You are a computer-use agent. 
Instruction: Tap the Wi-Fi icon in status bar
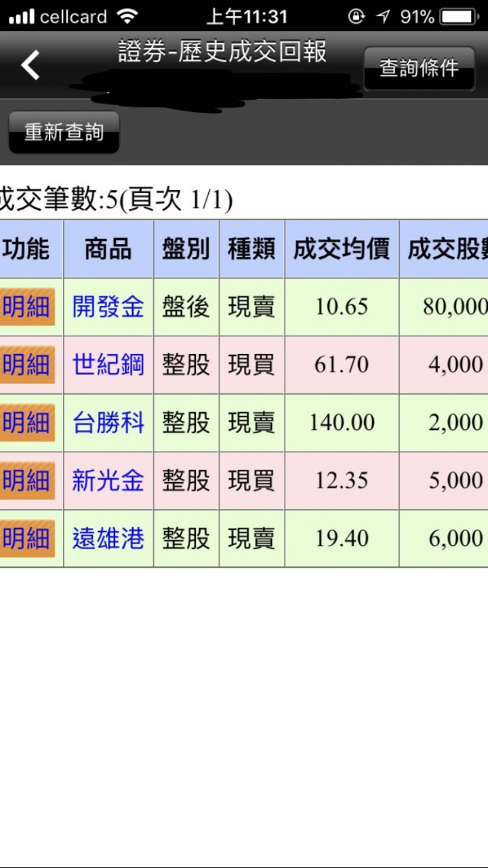(127, 16)
